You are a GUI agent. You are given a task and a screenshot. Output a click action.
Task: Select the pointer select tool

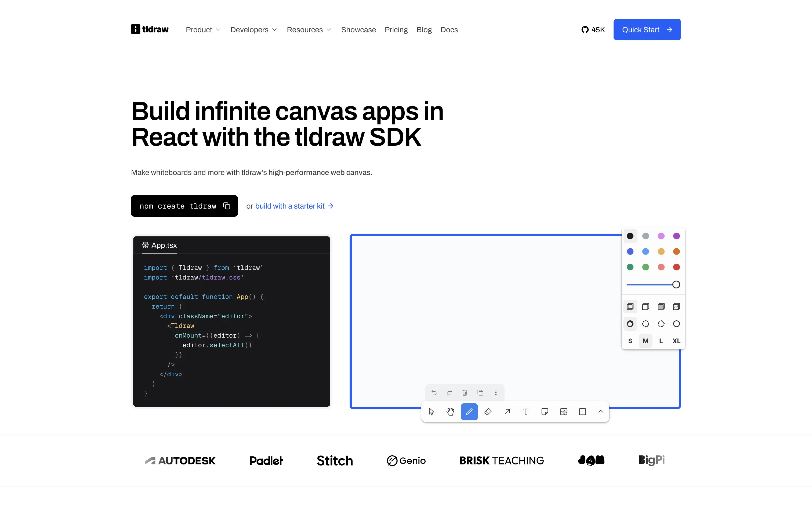tap(432, 412)
